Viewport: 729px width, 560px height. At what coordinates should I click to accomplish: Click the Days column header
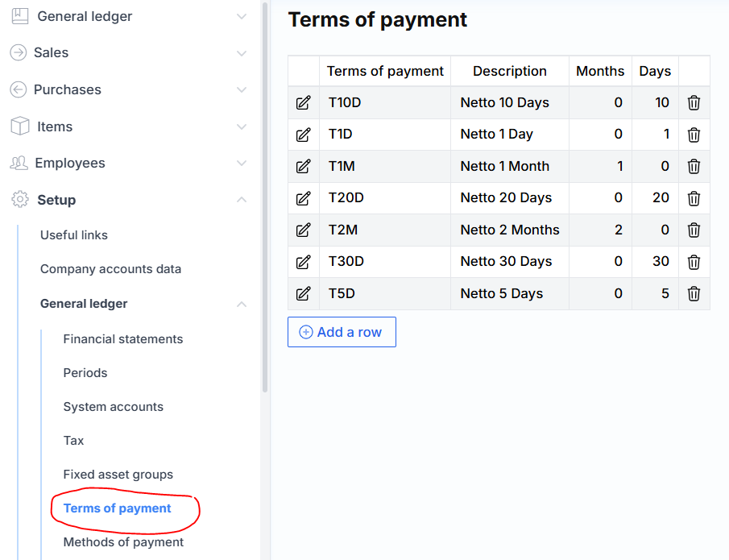(655, 71)
